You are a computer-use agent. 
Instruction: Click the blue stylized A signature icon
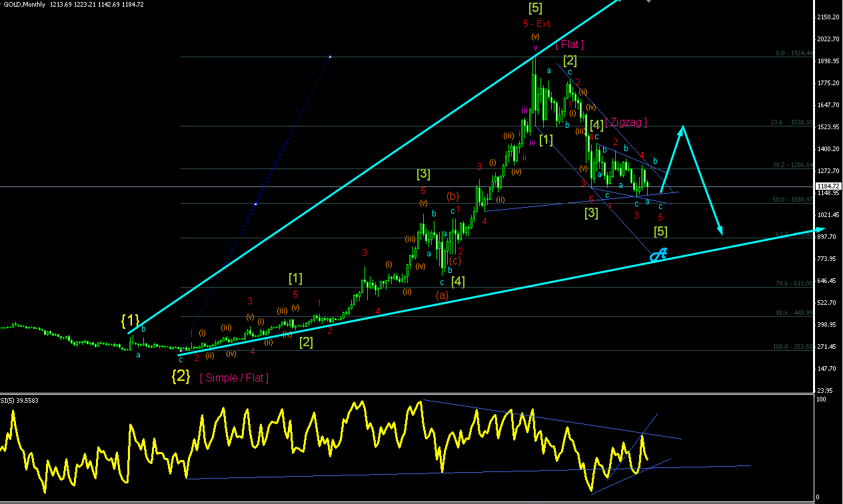click(x=659, y=254)
